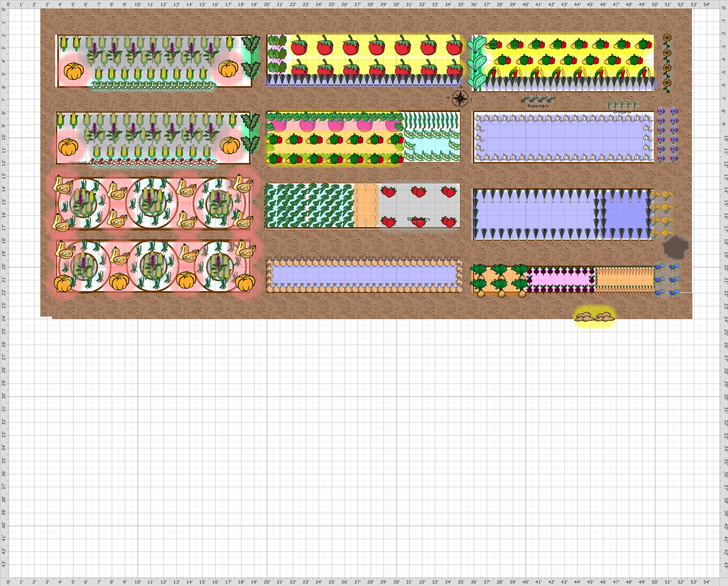
Task: Click the Vermont Cranberry label
Action: pyautogui.click(x=88, y=163)
